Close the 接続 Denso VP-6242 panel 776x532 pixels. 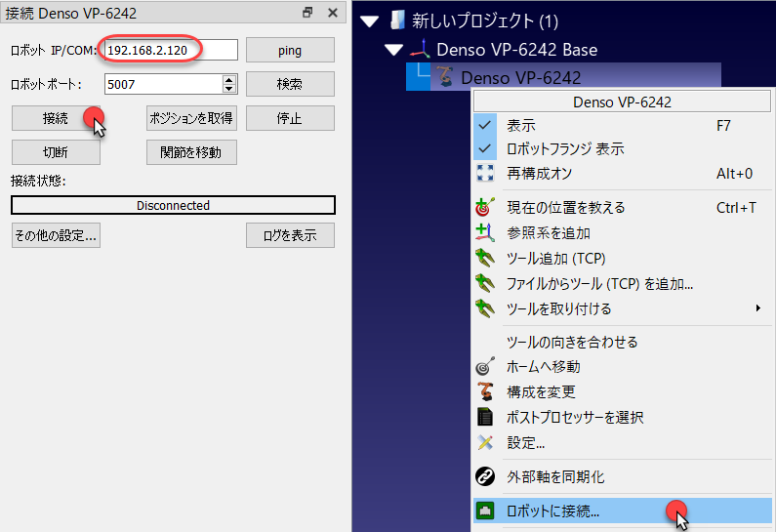[x=333, y=13]
